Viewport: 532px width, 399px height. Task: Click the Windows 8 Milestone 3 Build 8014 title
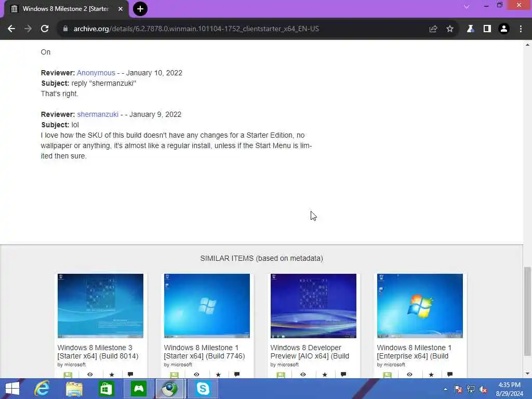pos(98,352)
